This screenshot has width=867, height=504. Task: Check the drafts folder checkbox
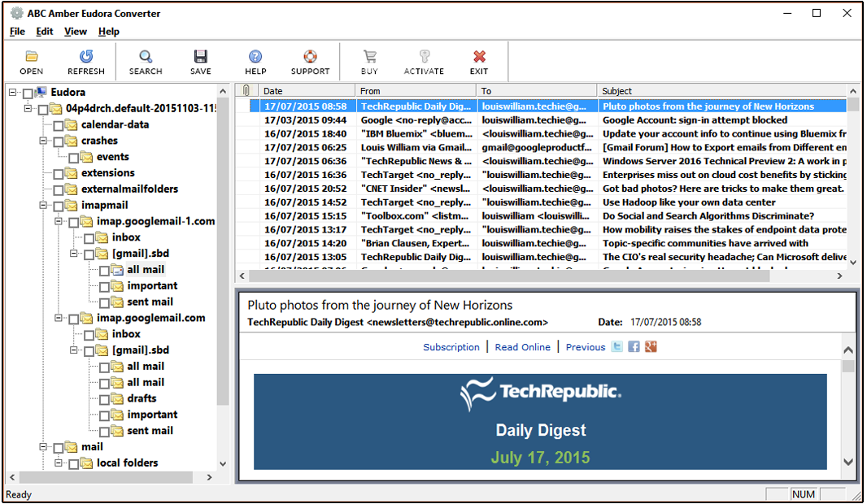coord(104,400)
